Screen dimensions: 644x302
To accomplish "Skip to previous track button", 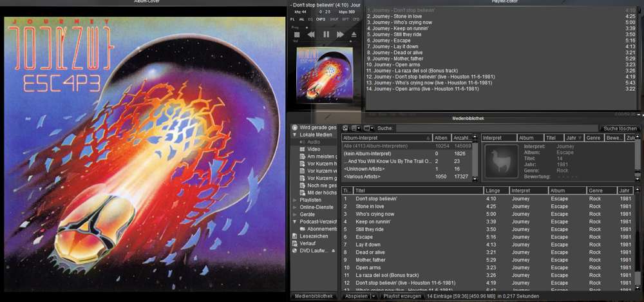I will click(x=311, y=35).
